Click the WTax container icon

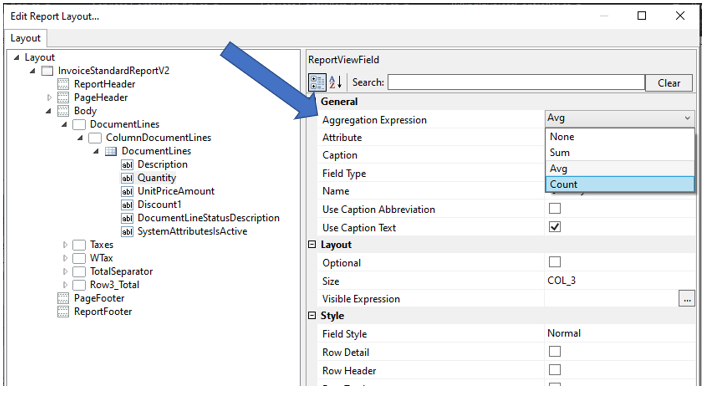79,259
